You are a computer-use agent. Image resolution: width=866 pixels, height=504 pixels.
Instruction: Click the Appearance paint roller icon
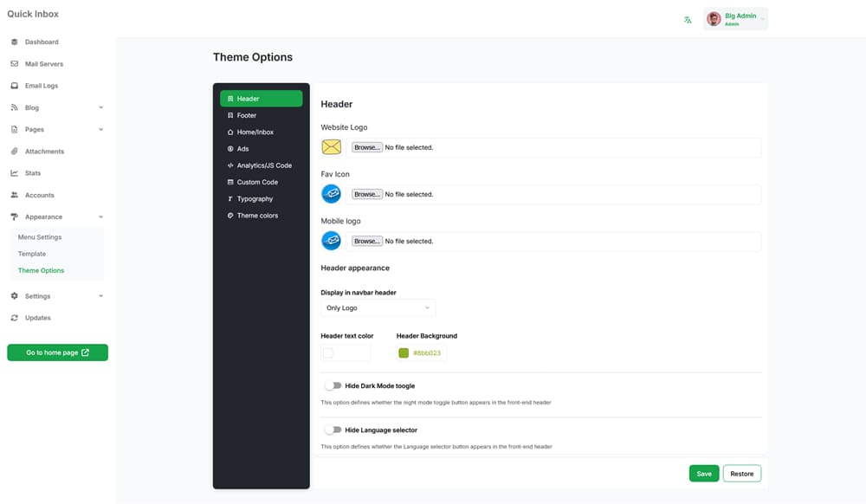(15, 217)
